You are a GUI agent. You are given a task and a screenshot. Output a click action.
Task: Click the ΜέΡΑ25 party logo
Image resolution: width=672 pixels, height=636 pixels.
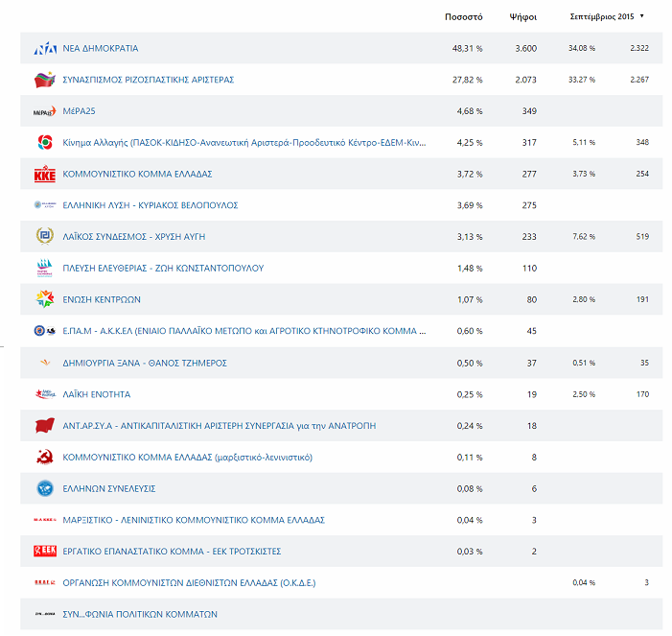tap(45, 111)
